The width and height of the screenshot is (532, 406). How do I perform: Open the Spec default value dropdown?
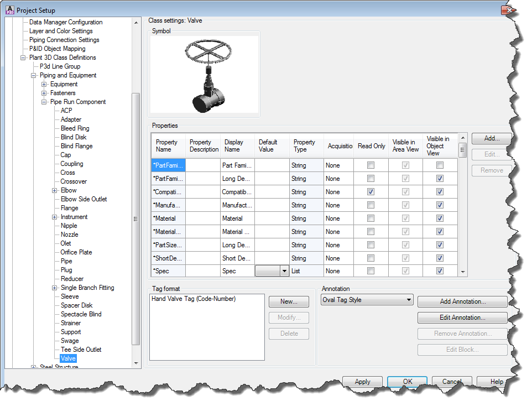tap(284, 271)
